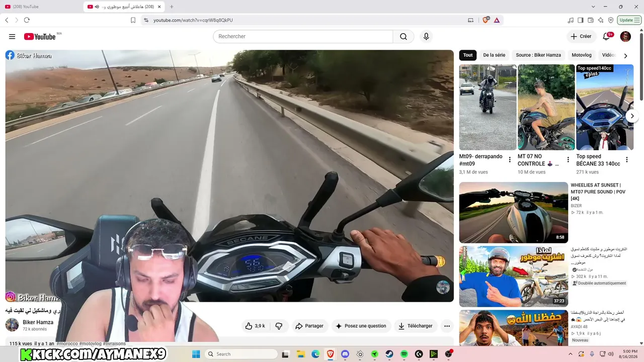Mute the playing tab's audio speaker icon
This screenshot has width=644, height=362.
coord(97,7)
